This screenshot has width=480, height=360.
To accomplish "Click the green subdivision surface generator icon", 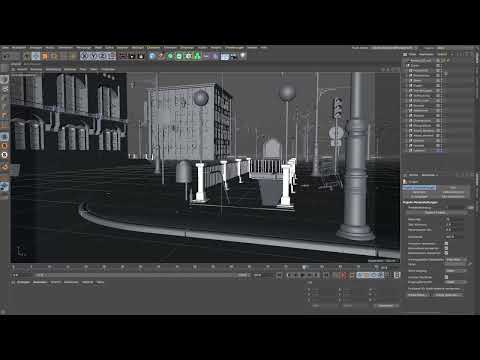I will [x=170, y=56].
